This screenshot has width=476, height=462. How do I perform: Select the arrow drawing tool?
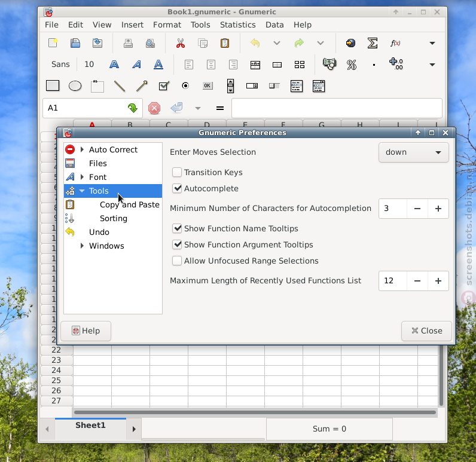(142, 86)
